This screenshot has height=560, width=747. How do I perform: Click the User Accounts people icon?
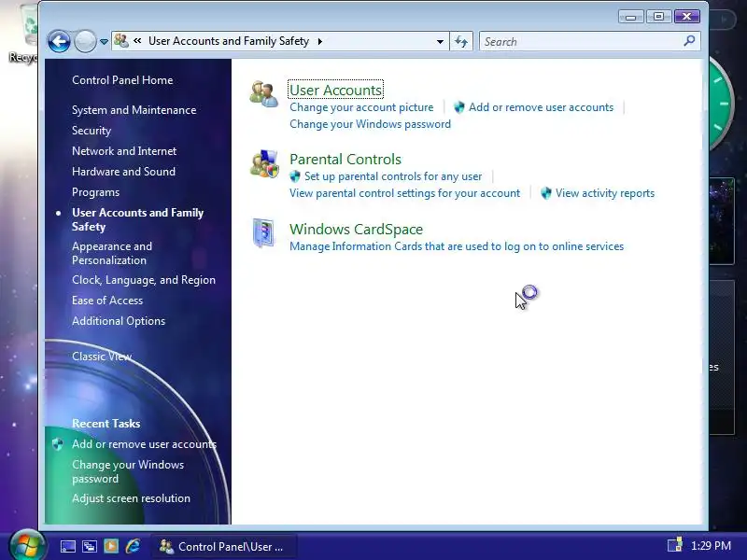(x=264, y=94)
